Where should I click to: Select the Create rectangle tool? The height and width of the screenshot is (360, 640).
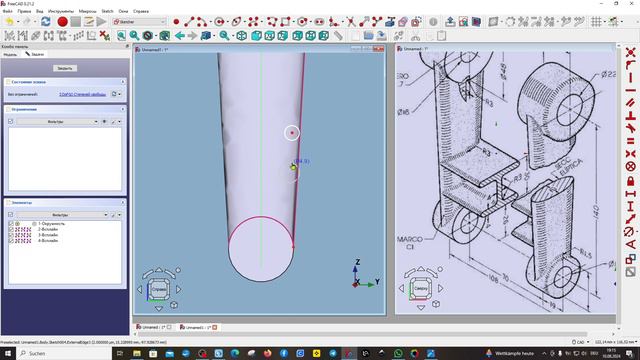pyautogui.click(x=285, y=22)
